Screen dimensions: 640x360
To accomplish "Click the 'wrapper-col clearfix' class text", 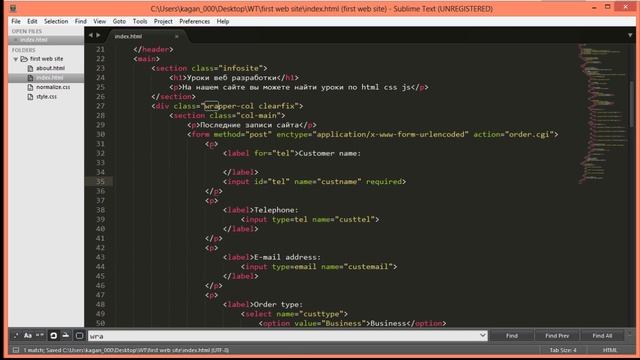I will click(x=249, y=106).
